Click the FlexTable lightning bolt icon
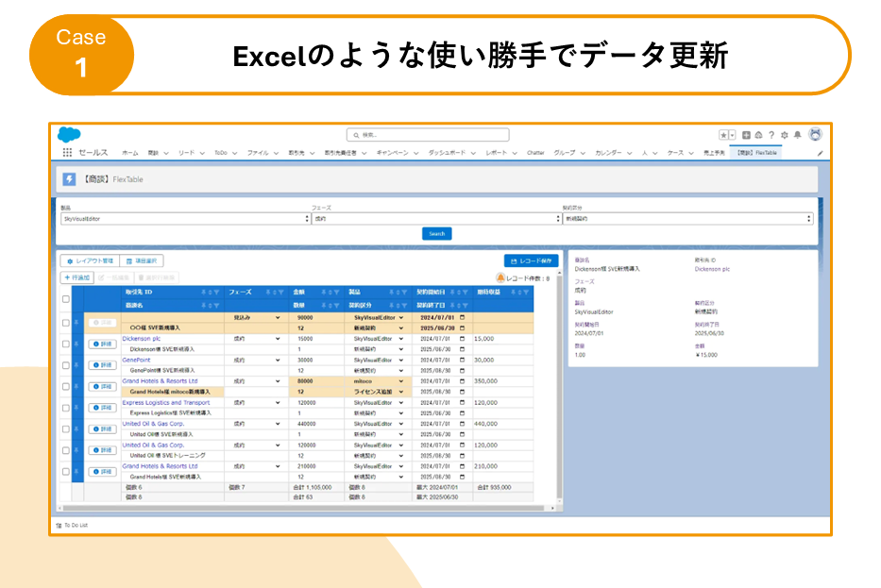The width and height of the screenshot is (881, 588). tap(69, 179)
